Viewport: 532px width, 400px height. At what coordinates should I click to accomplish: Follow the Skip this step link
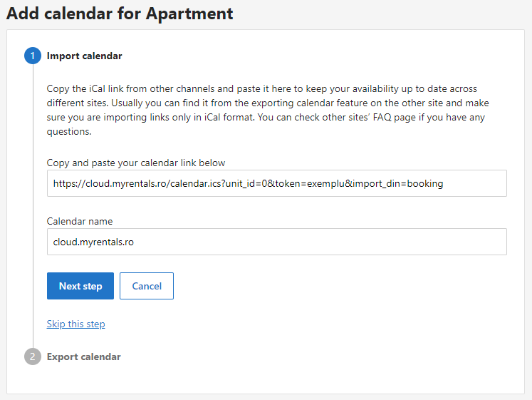[x=75, y=324]
